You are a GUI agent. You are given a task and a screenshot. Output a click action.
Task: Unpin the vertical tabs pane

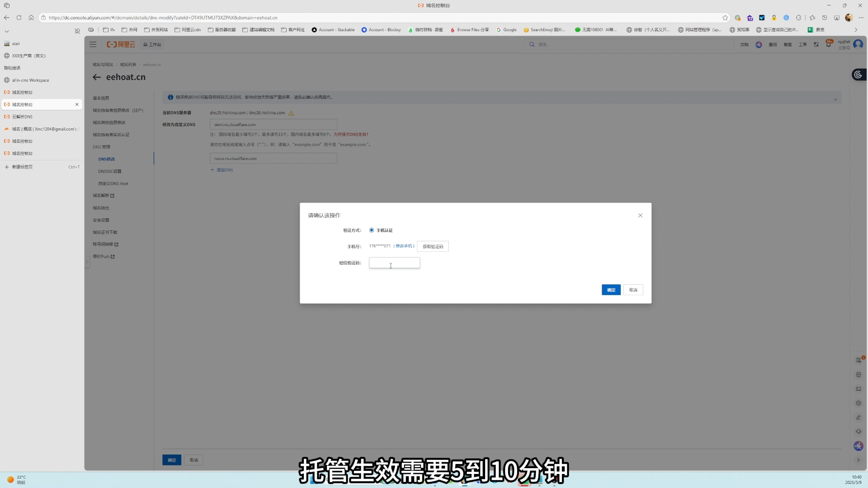click(x=77, y=31)
